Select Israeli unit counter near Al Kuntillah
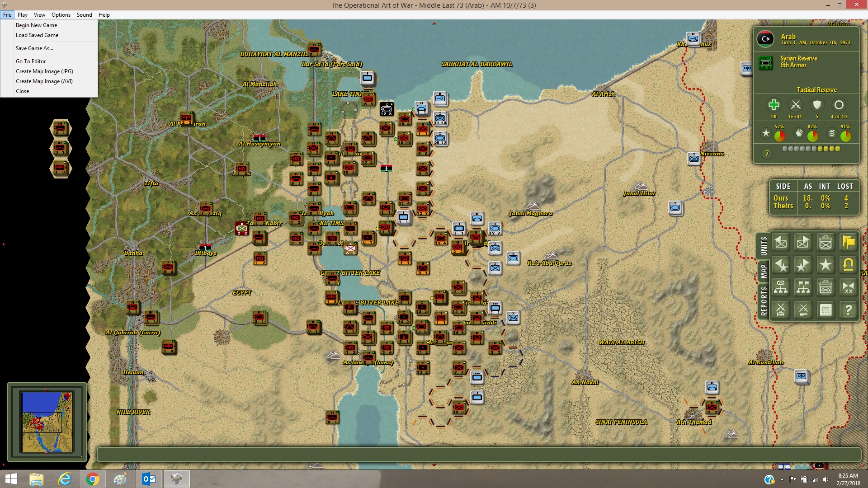The image size is (868, 488). (x=802, y=376)
